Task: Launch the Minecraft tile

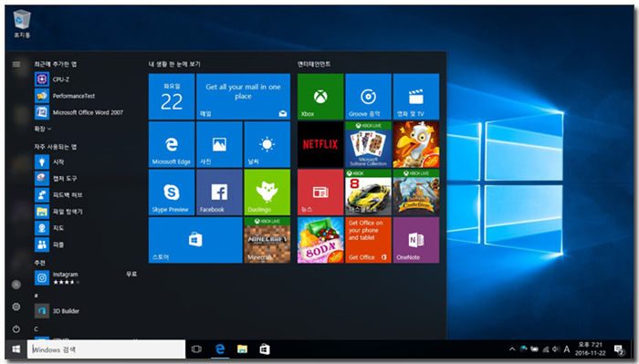Action: tap(267, 240)
